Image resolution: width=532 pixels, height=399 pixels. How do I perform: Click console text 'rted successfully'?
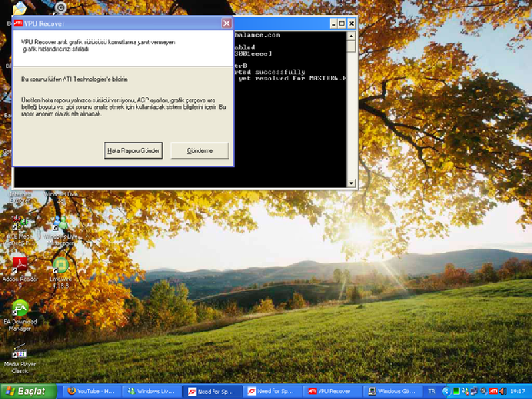[270, 72]
